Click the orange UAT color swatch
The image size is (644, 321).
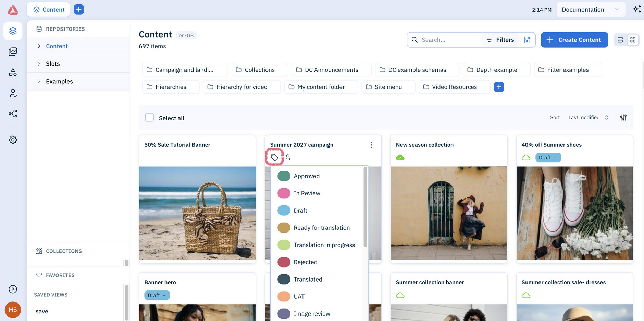284,297
